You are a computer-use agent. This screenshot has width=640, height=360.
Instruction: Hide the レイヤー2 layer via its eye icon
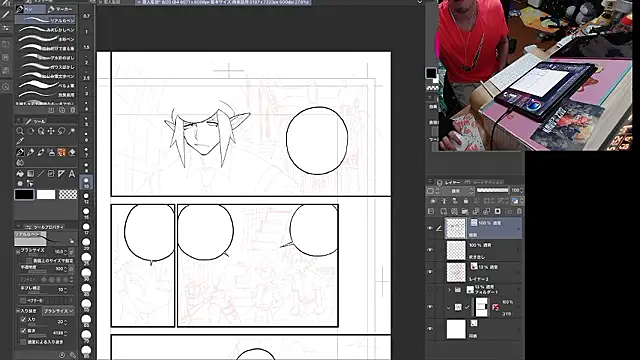(x=430, y=272)
